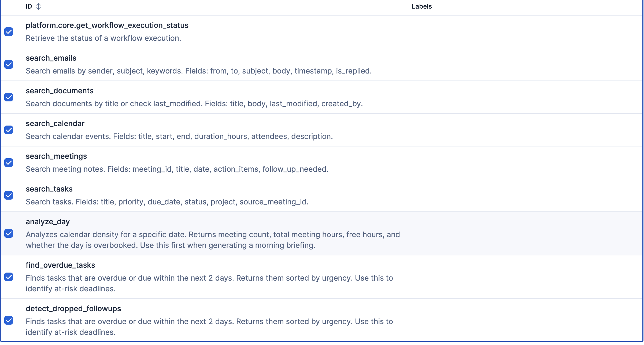Image resolution: width=644 pixels, height=345 pixels.
Task: Click the search_calendar tool name
Action: (x=55, y=123)
